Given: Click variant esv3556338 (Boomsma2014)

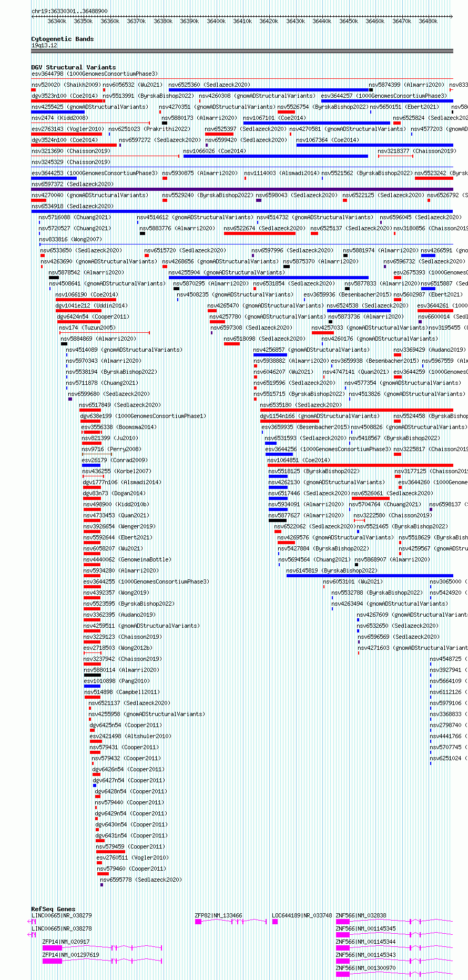Looking at the screenshot, I should [x=119, y=427].
